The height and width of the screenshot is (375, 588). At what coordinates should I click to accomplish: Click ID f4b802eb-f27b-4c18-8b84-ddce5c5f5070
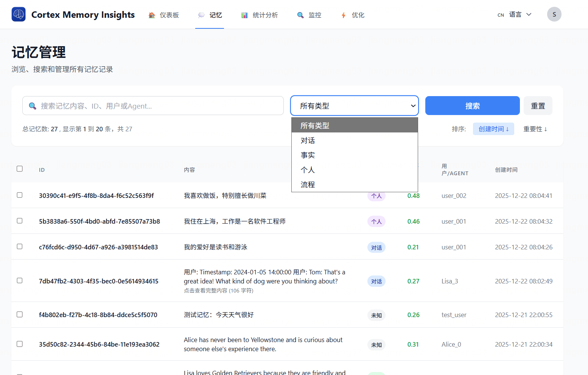point(98,315)
